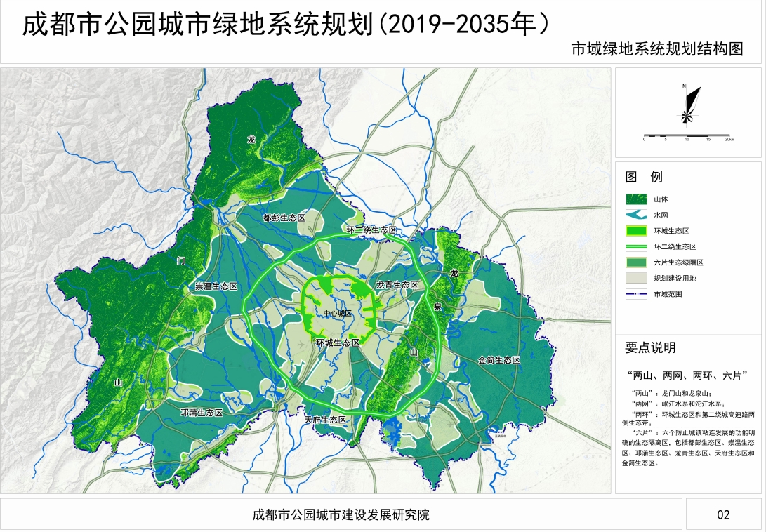Click the north arrow compass icon
The height and width of the screenshot is (532, 766).
tap(687, 104)
